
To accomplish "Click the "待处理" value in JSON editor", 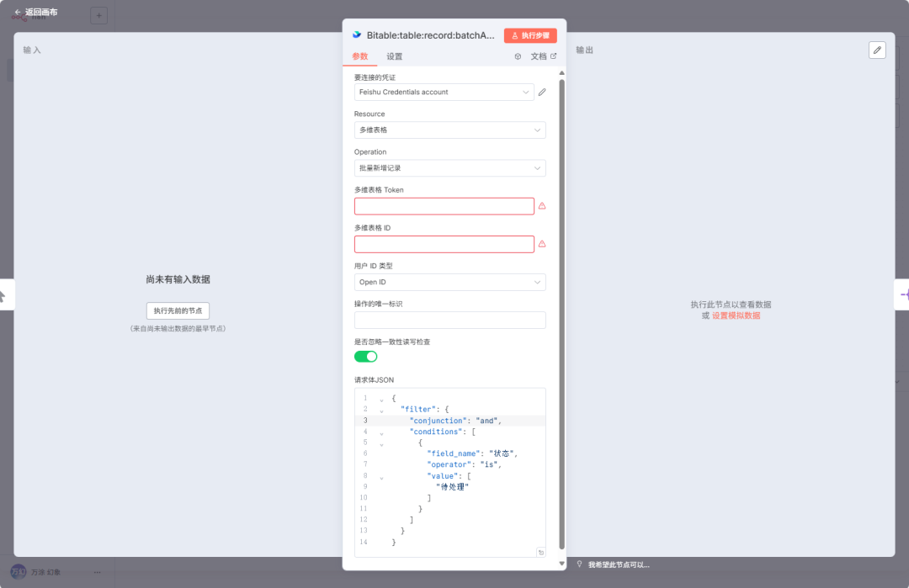I will [452, 486].
